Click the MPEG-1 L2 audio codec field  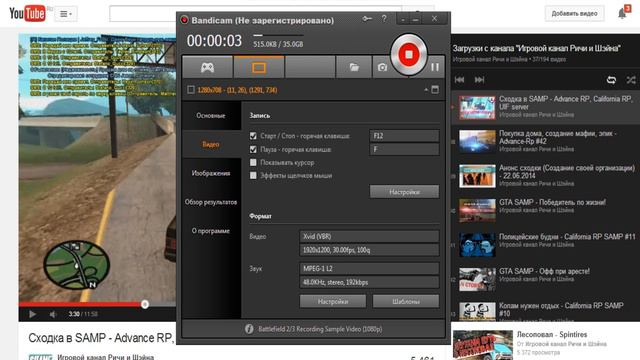369,268
